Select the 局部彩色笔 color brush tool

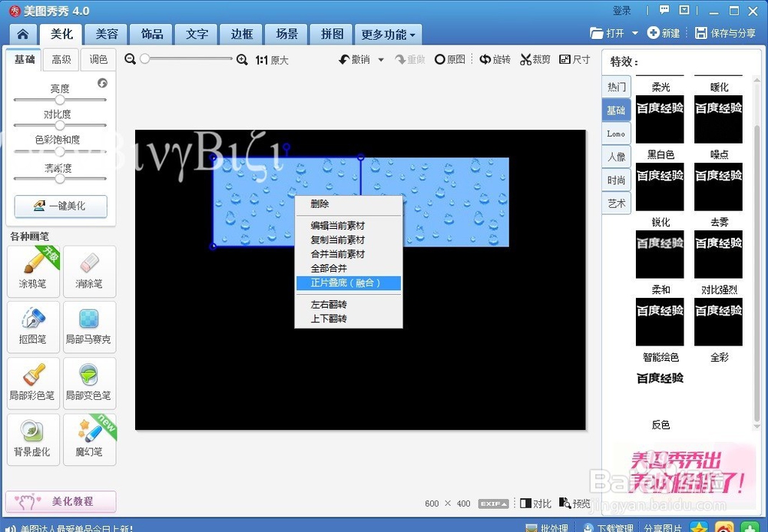[x=33, y=383]
